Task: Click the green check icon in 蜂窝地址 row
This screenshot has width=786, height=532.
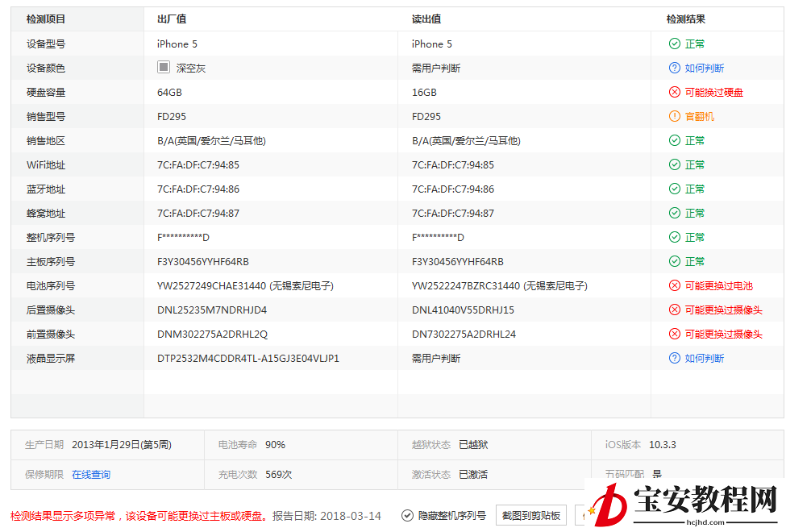Action: pos(674,213)
